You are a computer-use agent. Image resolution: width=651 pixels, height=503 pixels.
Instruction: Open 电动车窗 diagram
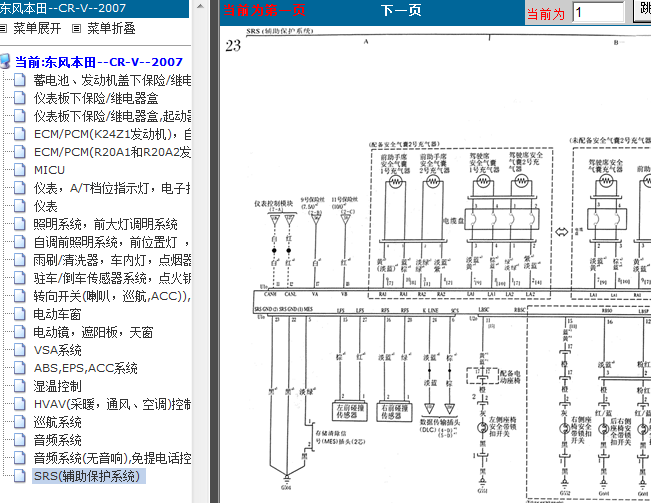click(x=57, y=314)
